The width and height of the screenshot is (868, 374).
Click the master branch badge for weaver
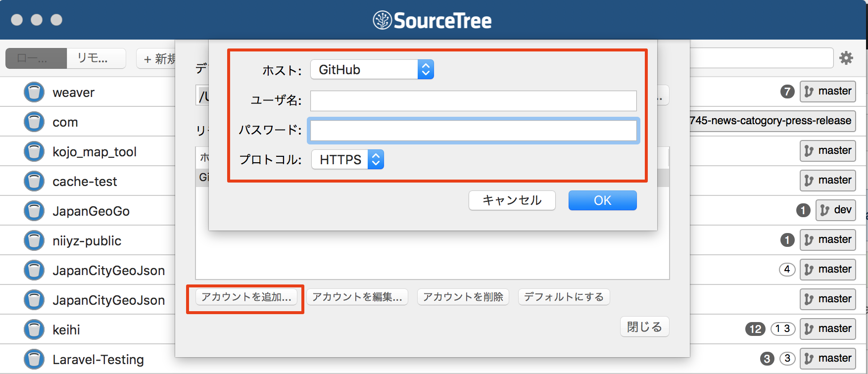coord(828,92)
